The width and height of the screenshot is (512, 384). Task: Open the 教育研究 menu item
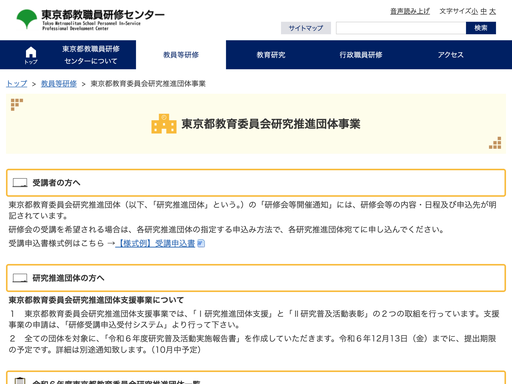(271, 55)
